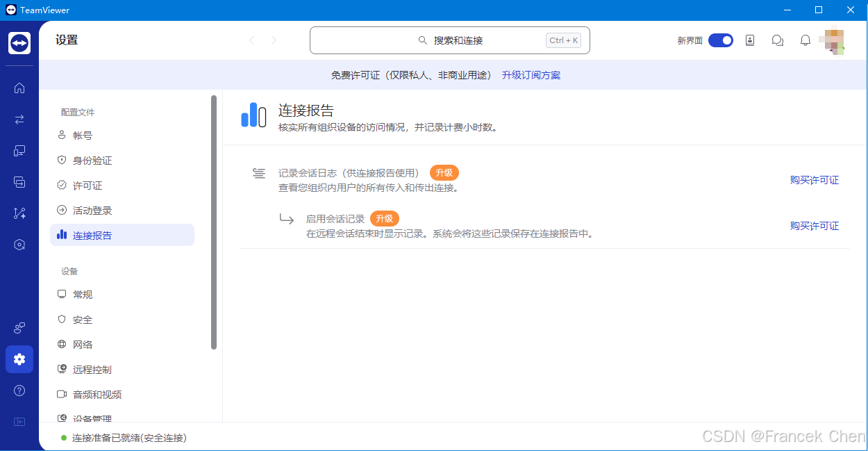The width and height of the screenshot is (868, 451).
Task: Open the notifications bell icon
Action: 806,40
